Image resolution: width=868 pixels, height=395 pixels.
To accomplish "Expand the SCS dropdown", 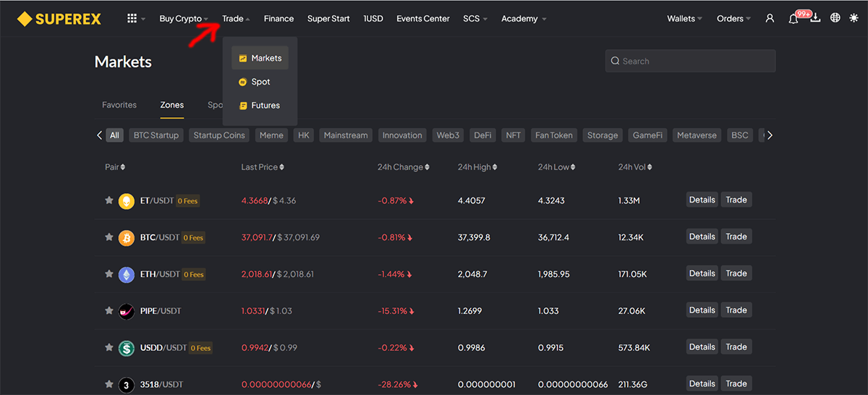I will 475,19.
